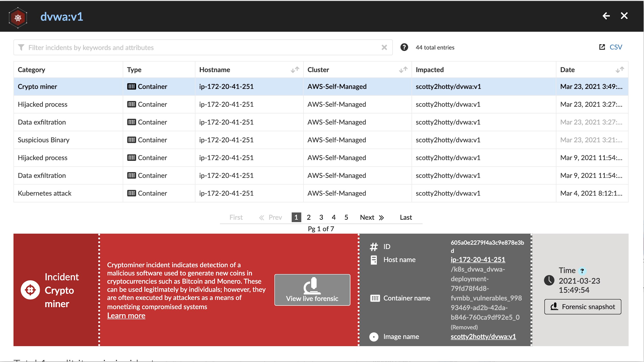Click the Type column header
The height and width of the screenshot is (362, 644).
[x=134, y=70]
